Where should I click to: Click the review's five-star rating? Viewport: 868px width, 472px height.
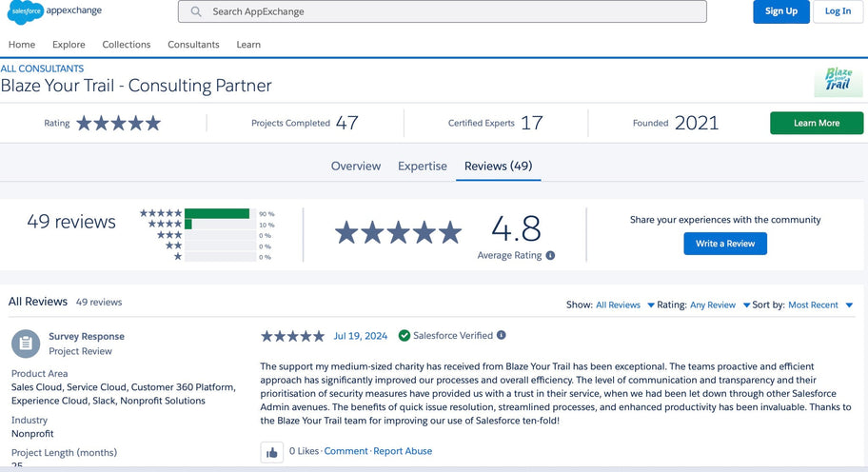[292, 336]
